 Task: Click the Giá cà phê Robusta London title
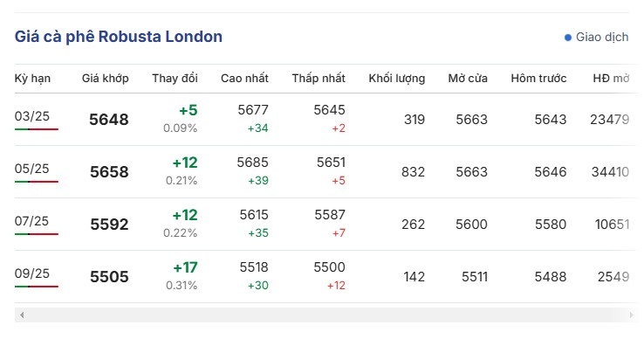coord(119,37)
